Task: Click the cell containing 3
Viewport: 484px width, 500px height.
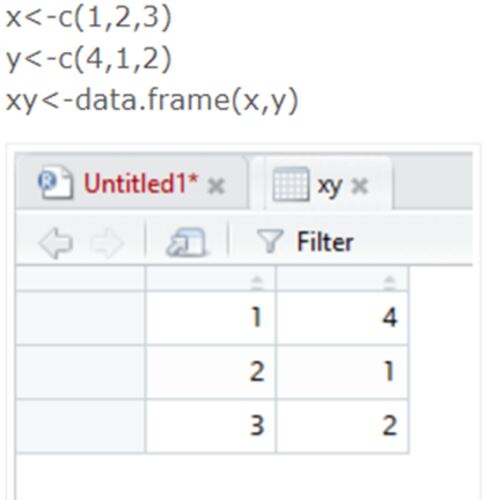Action: [x=211, y=426]
